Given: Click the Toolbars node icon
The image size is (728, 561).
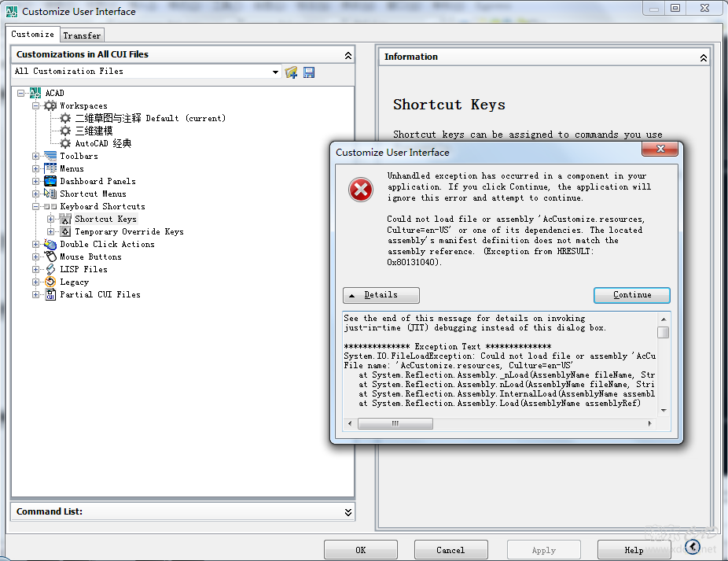Looking at the screenshot, I should (x=50, y=156).
